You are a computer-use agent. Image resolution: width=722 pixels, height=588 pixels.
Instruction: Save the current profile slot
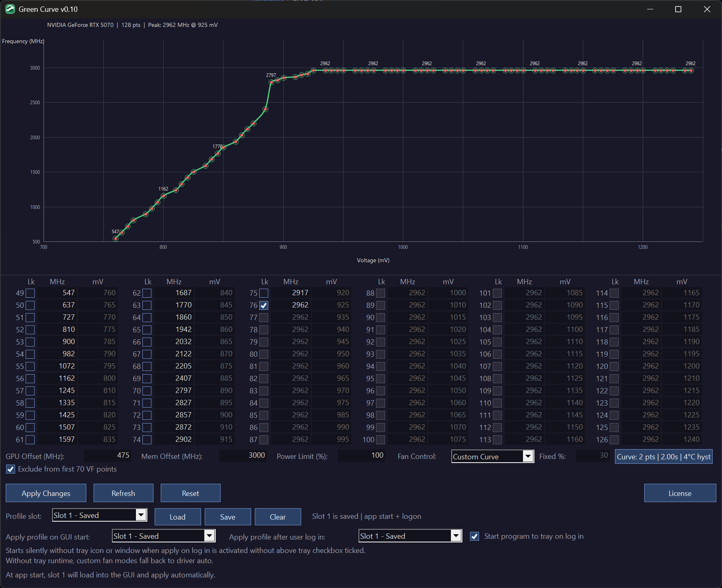228,517
